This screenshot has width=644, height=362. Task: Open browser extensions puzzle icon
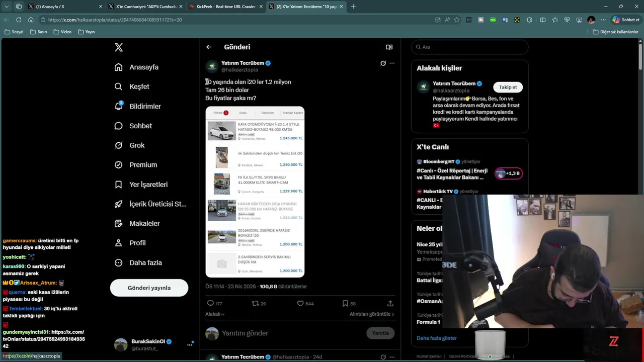tap(529, 20)
